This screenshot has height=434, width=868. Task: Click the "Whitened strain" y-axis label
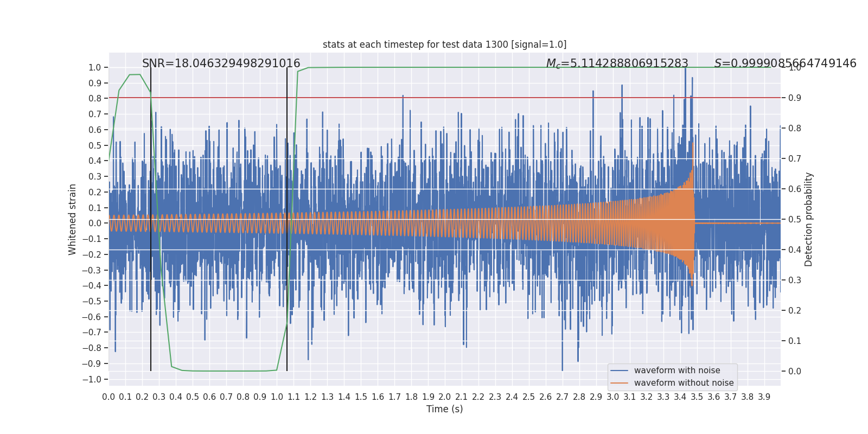73,219
